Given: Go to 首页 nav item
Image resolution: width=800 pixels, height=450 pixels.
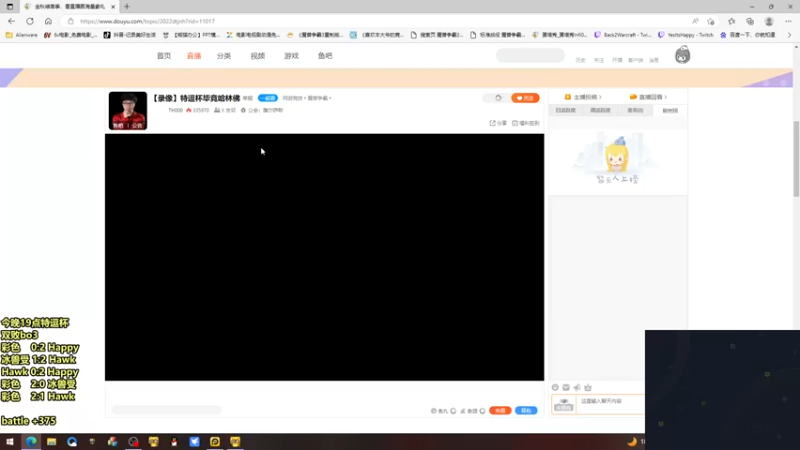Looking at the screenshot, I should coord(164,56).
